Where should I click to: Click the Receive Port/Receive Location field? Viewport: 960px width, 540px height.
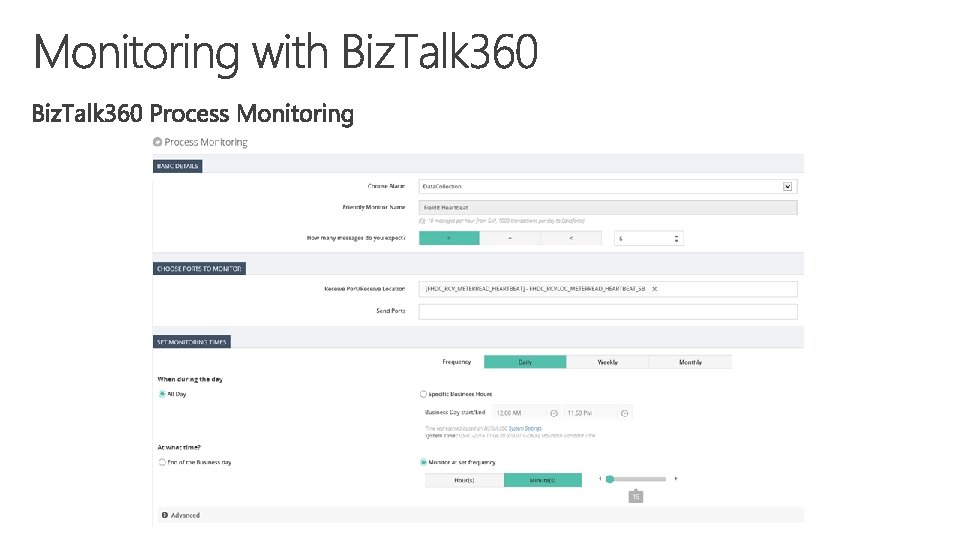coord(608,289)
